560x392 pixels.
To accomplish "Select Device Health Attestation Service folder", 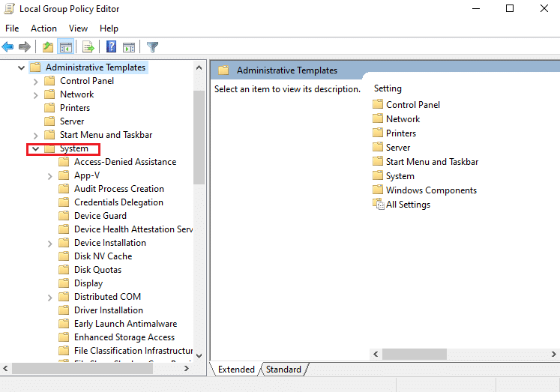I will (x=133, y=229).
